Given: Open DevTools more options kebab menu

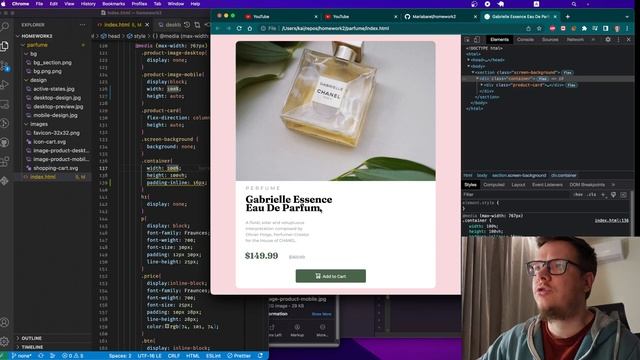Looking at the screenshot, I should [x=618, y=40].
